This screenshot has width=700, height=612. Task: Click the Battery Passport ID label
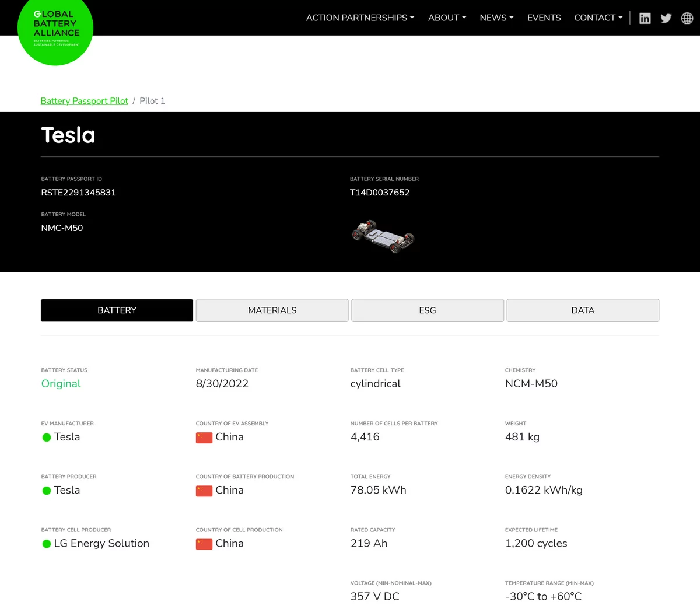(72, 179)
